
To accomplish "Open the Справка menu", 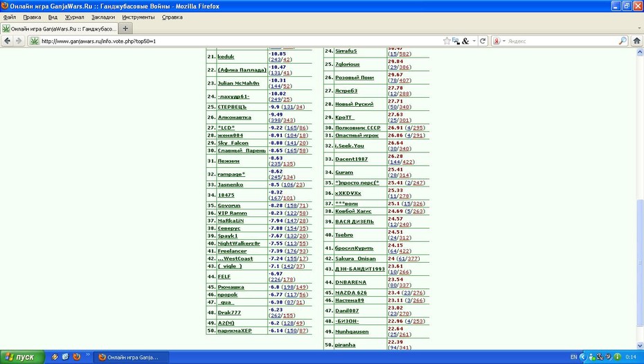I will pos(172,17).
